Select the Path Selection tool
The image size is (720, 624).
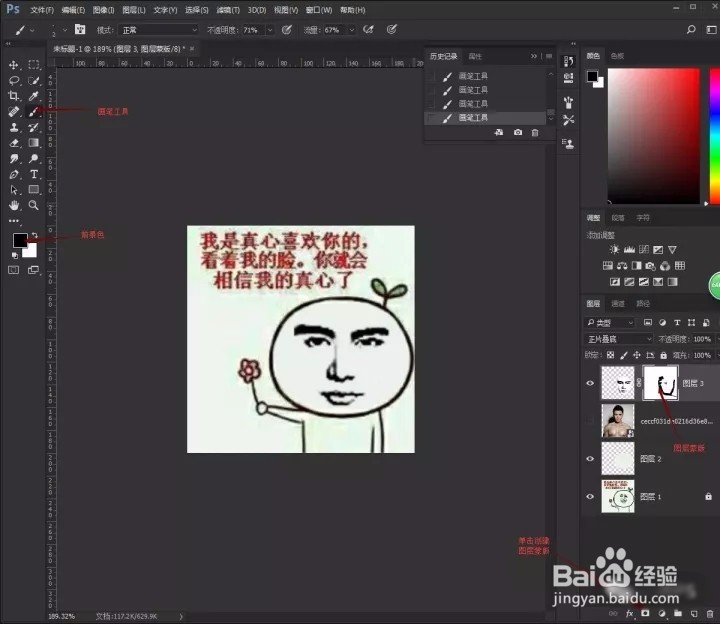click(x=14, y=190)
